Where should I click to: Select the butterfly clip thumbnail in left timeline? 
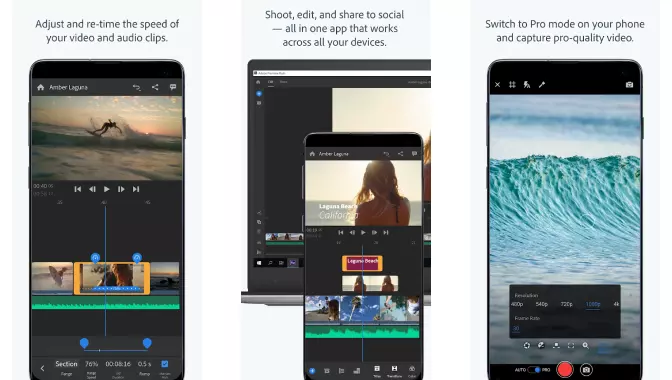(52, 277)
